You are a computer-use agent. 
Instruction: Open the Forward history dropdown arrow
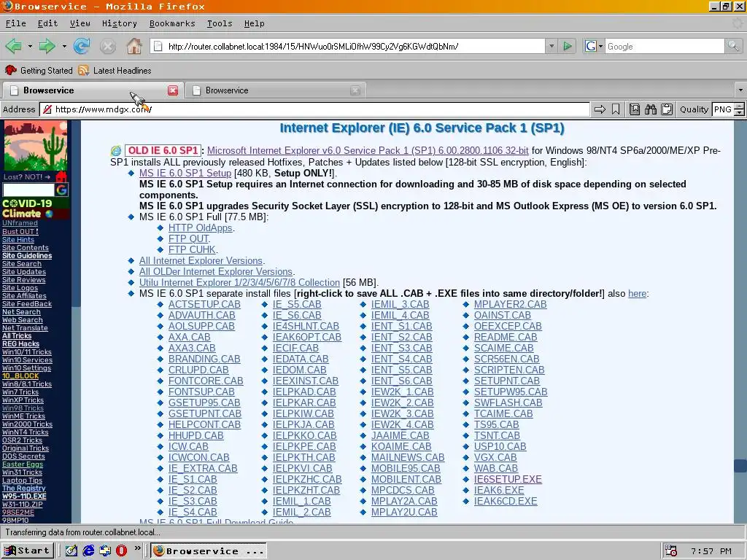(x=63, y=46)
